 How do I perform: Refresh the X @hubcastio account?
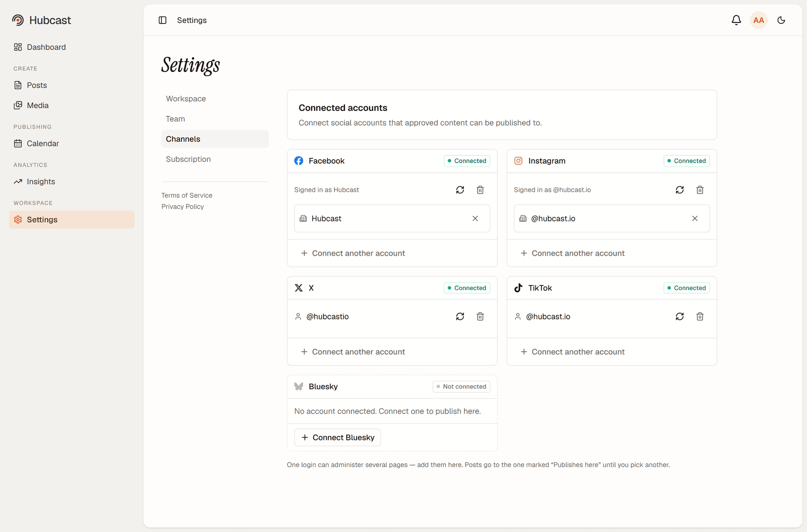(460, 317)
